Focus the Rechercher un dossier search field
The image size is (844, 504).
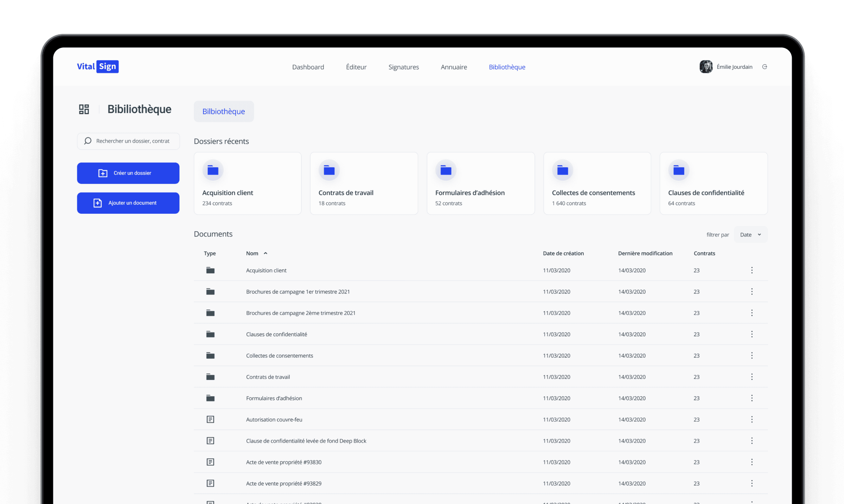click(133, 141)
